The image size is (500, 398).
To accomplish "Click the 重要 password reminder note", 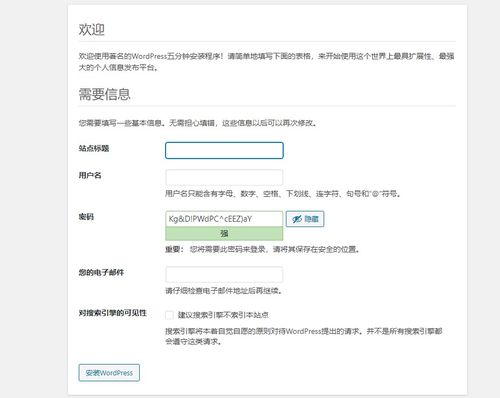I will [x=262, y=249].
